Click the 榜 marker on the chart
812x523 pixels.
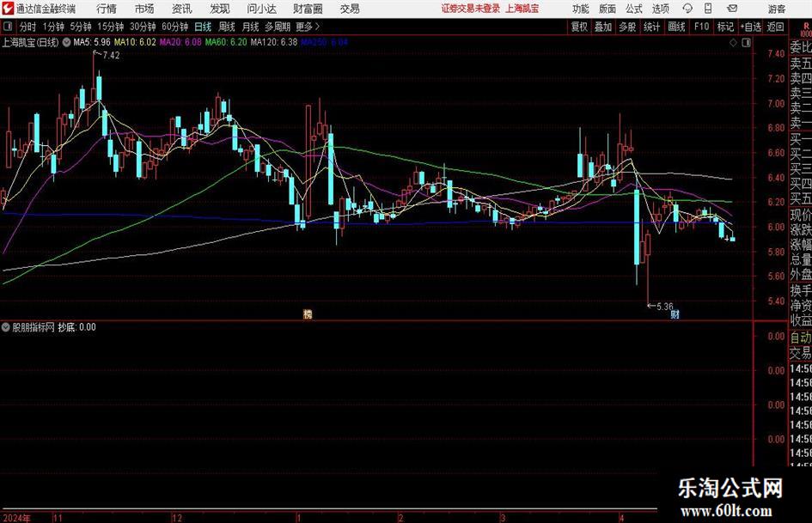[x=308, y=313]
